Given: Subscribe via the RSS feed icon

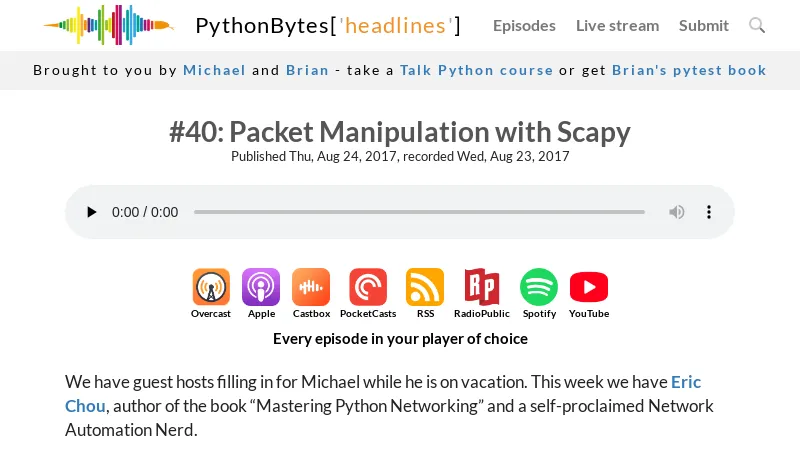Looking at the screenshot, I should (425, 287).
